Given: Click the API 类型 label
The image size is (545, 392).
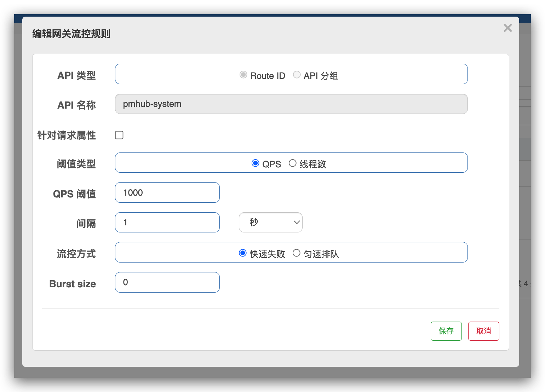Looking at the screenshot, I should pyautogui.click(x=77, y=75).
